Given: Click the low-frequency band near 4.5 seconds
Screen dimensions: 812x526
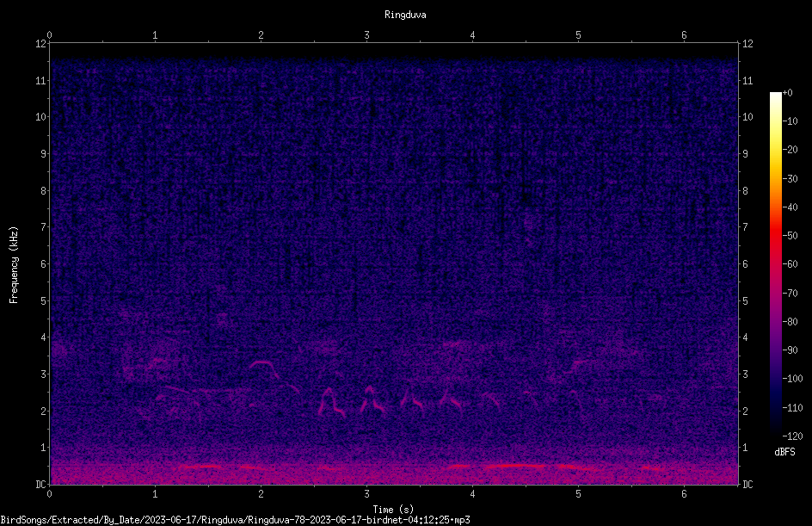Looking at the screenshot, I should tap(515, 467).
